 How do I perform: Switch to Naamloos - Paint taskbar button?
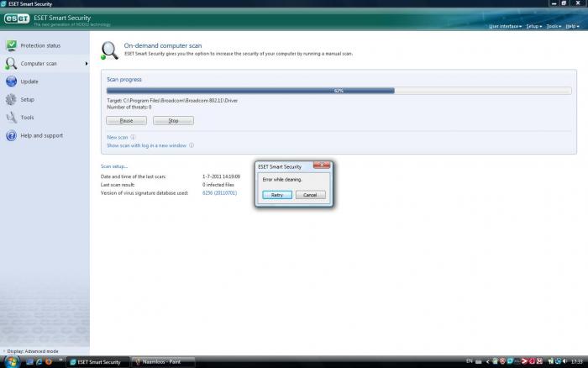(163, 362)
